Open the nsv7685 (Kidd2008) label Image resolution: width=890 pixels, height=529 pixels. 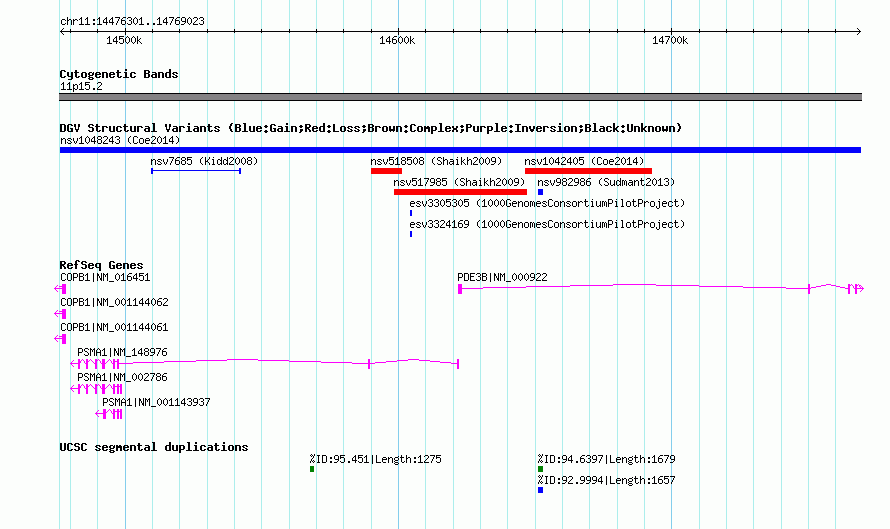pos(204,161)
